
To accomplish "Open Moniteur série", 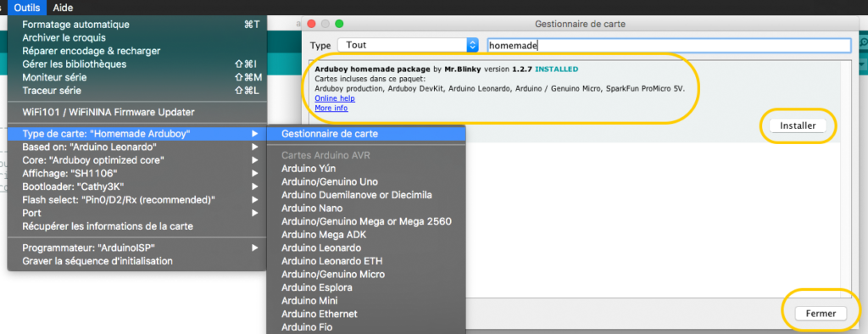I will click(136, 77).
